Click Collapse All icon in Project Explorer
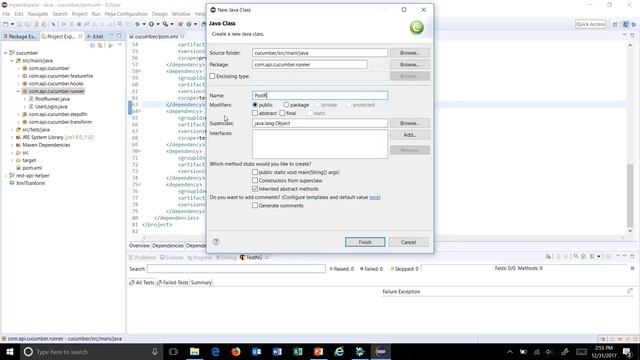The image size is (640, 360). [93, 45]
